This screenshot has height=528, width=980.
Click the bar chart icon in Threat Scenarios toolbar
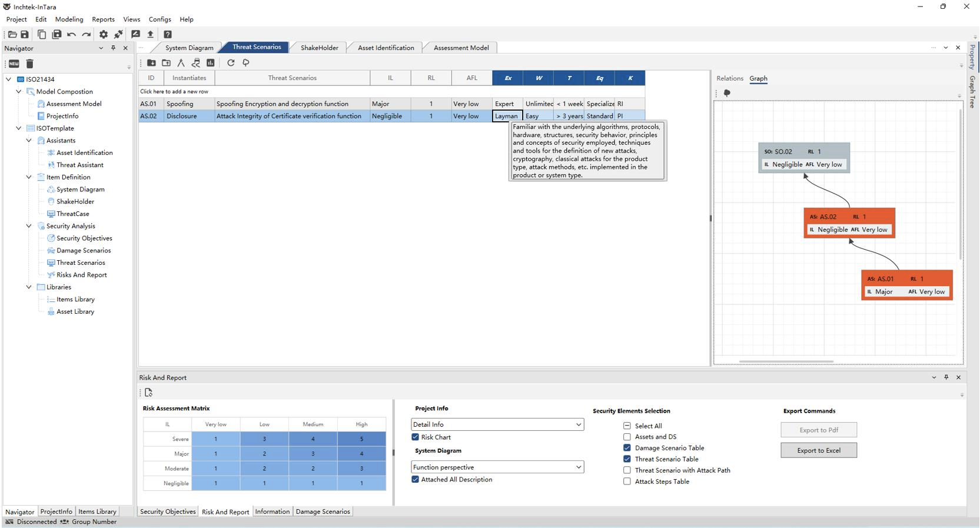click(x=211, y=63)
